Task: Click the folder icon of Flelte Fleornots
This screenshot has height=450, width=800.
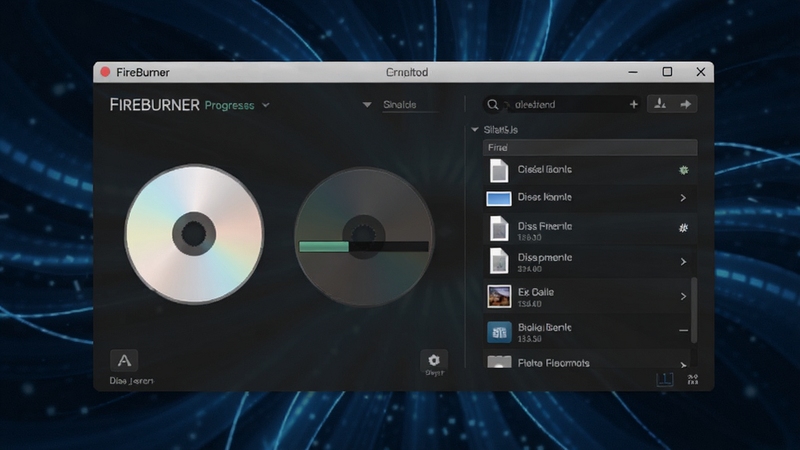Action: pyautogui.click(x=499, y=362)
